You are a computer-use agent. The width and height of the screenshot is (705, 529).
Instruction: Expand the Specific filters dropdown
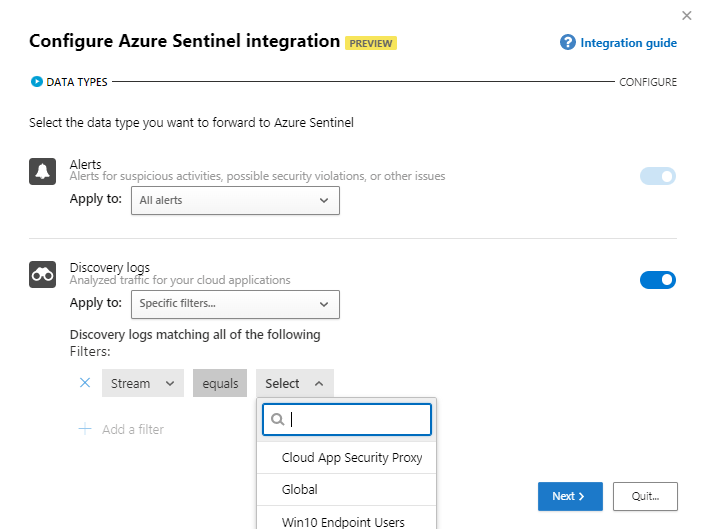point(235,303)
